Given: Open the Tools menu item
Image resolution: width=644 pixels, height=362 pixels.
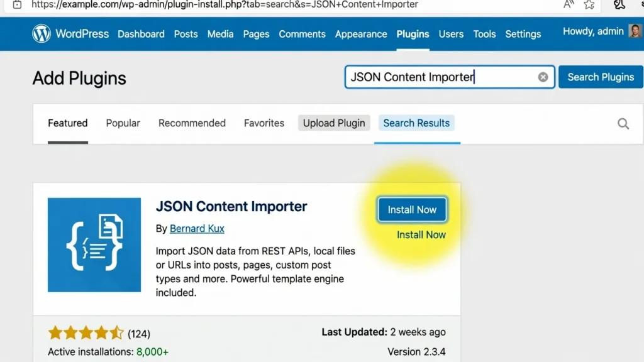Looking at the screenshot, I should pyautogui.click(x=484, y=34).
